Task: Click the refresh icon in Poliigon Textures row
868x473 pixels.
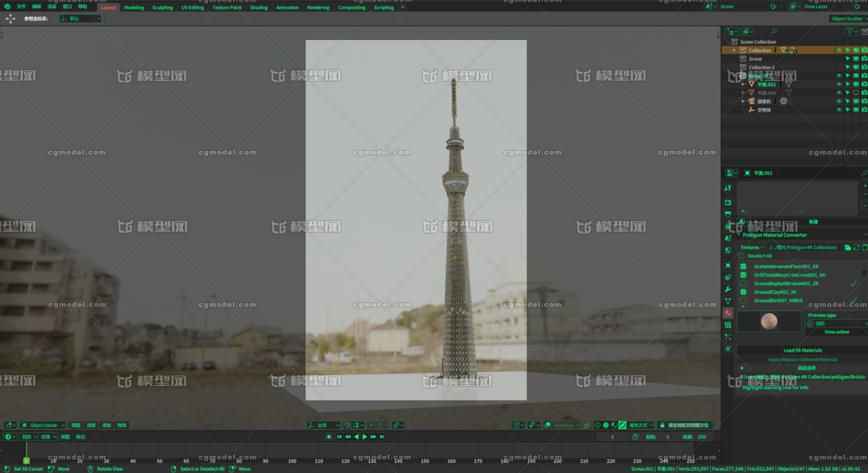Action: (855, 247)
